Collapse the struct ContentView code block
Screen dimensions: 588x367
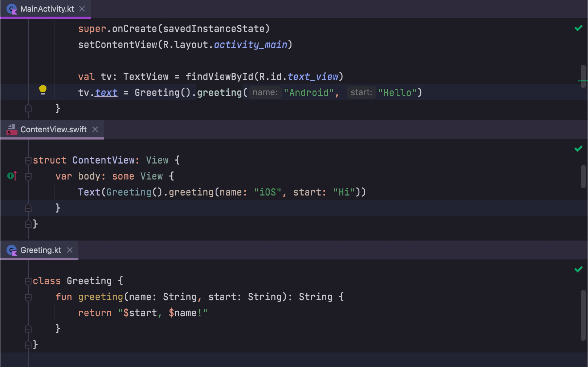[x=28, y=161]
